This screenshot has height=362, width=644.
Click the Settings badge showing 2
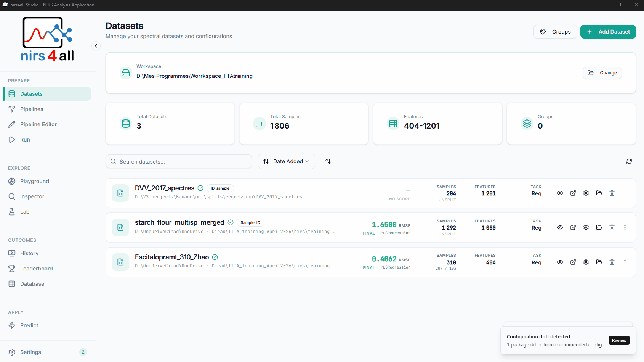[83, 352]
